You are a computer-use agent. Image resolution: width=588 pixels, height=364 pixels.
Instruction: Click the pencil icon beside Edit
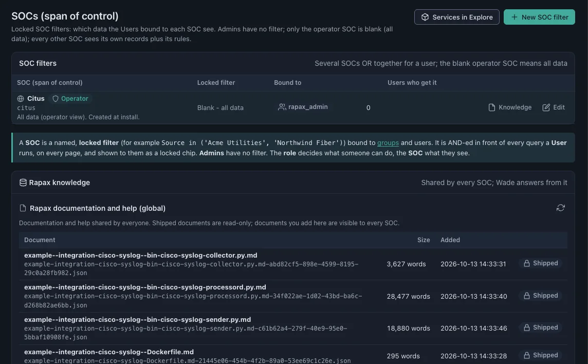click(x=546, y=107)
